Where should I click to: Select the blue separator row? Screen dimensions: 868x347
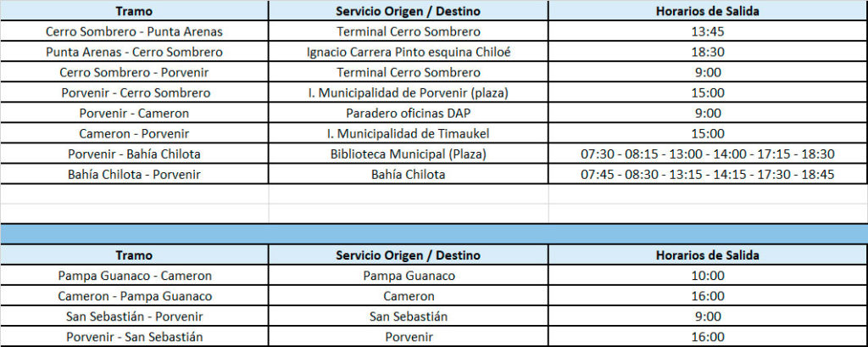(x=434, y=234)
